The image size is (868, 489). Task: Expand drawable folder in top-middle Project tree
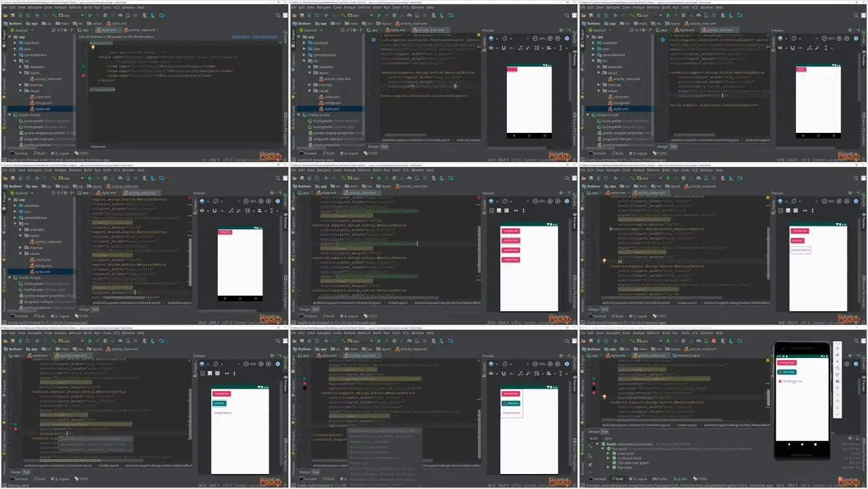coord(309,67)
